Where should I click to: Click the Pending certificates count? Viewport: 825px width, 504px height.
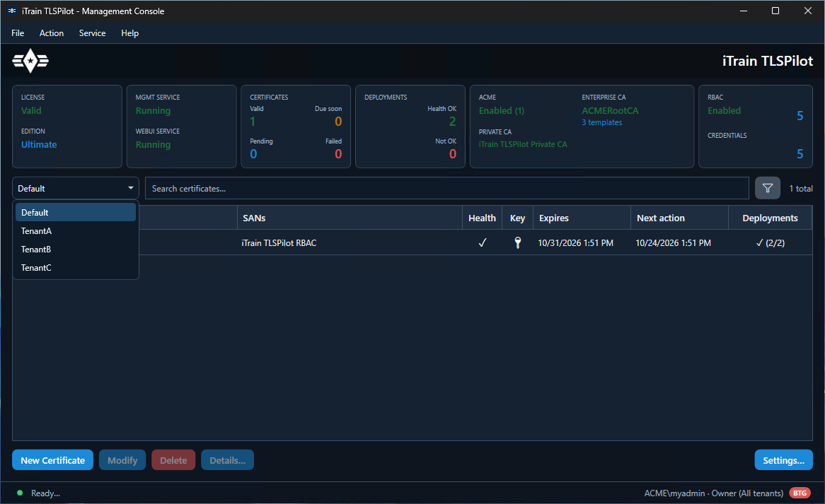click(253, 154)
